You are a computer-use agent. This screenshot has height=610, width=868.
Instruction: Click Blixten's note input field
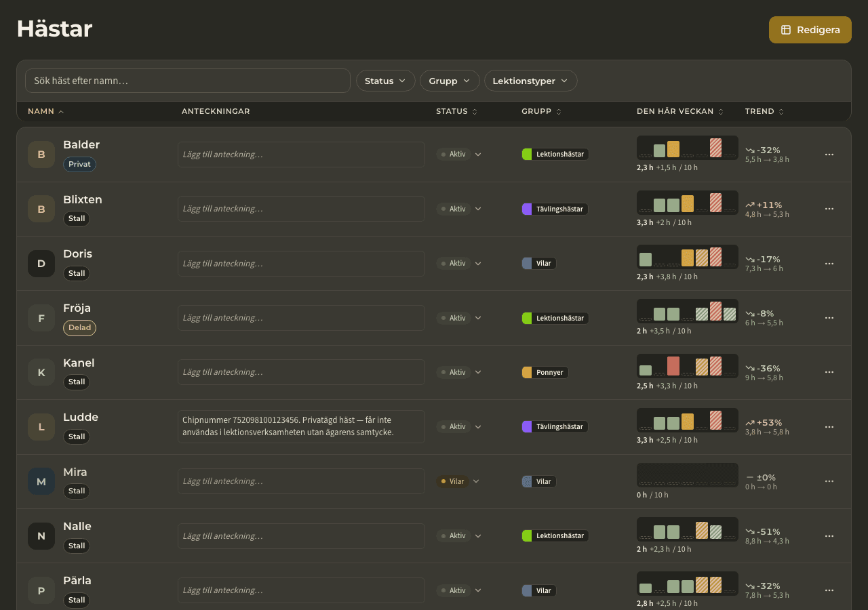301,209
